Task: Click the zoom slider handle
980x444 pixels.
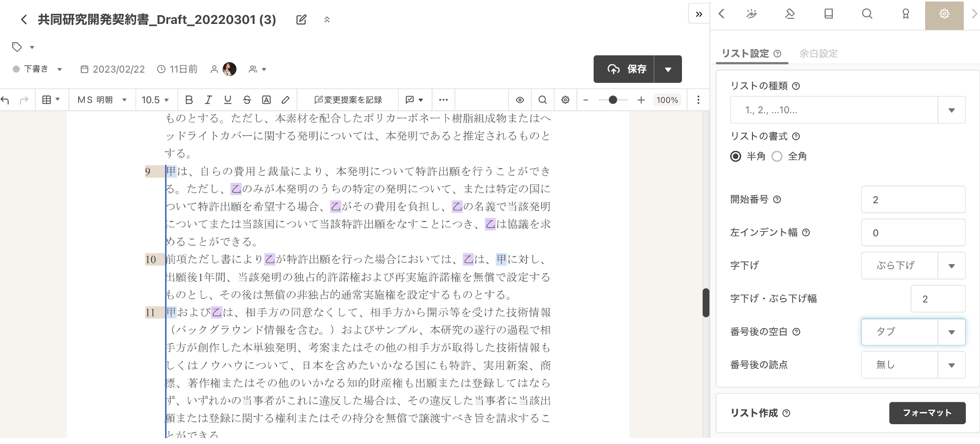Action: click(x=613, y=100)
